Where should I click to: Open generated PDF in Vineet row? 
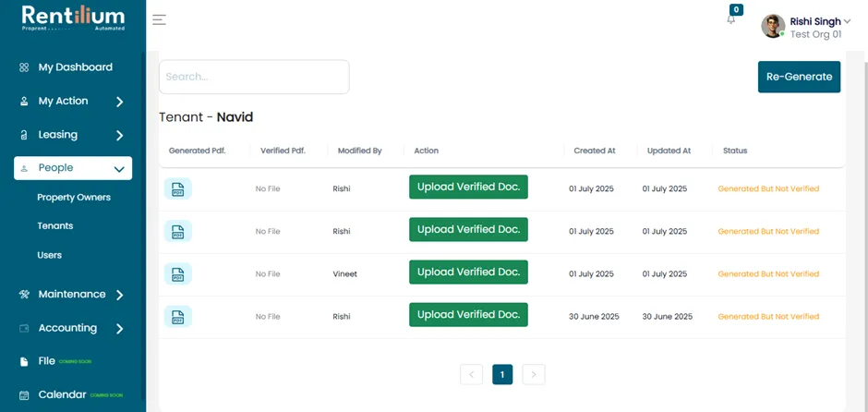click(x=177, y=273)
